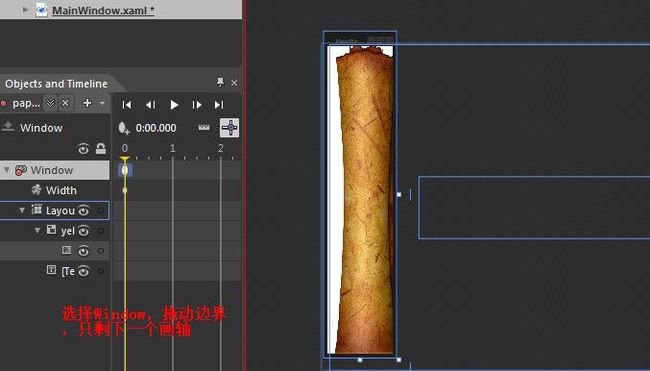650x371 pixels.
Task: Click the MainWindow.xaml file icon
Action: pos(41,10)
